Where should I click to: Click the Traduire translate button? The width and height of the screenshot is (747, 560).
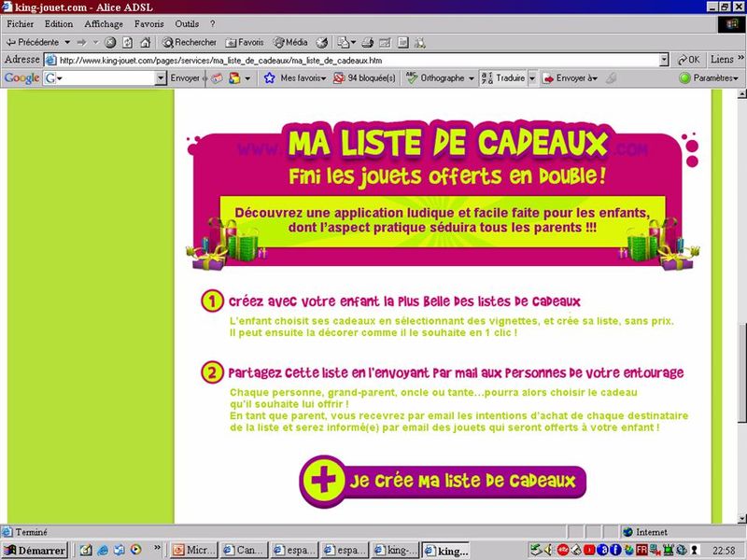click(x=503, y=78)
